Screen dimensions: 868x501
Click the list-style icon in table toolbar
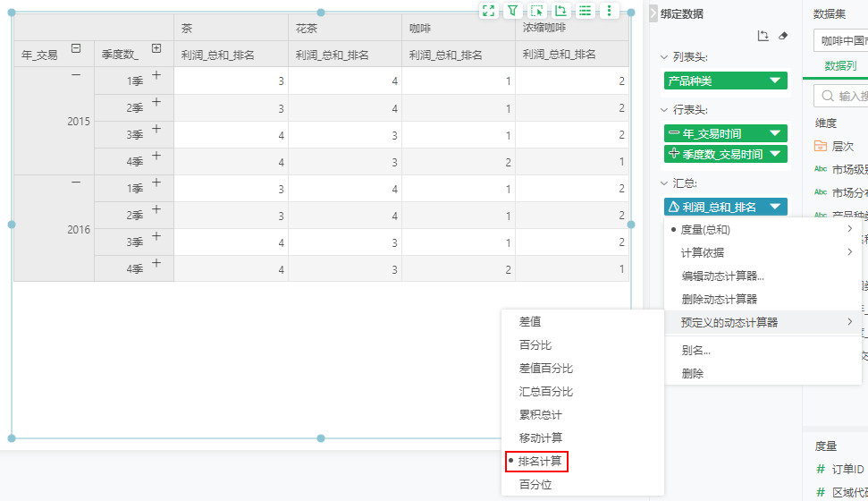click(586, 11)
